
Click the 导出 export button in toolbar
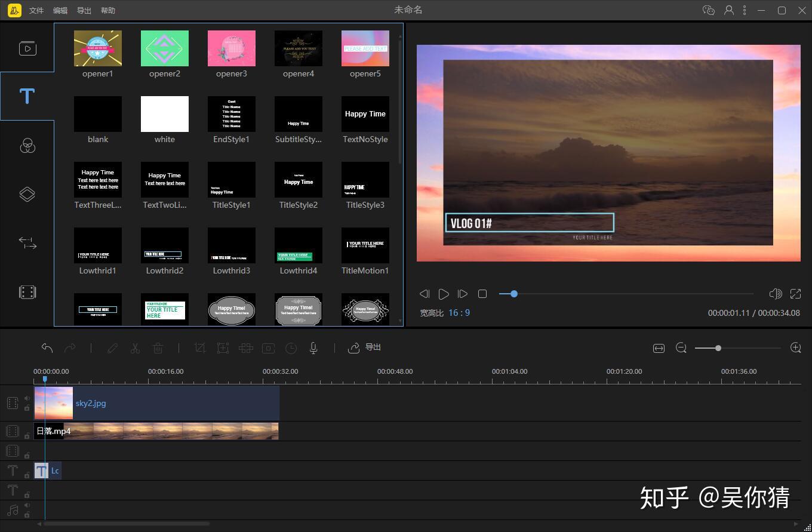point(365,348)
